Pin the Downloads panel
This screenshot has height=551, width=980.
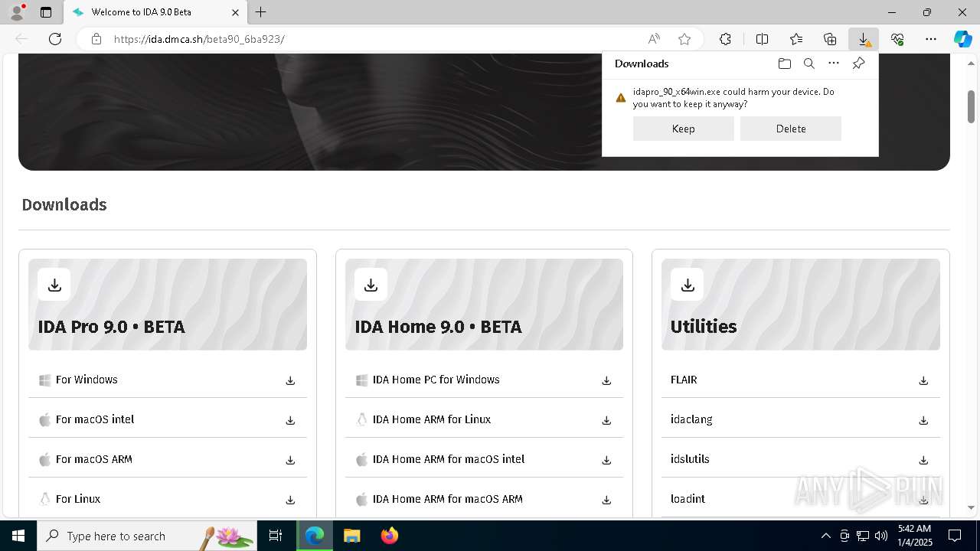click(858, 64)
